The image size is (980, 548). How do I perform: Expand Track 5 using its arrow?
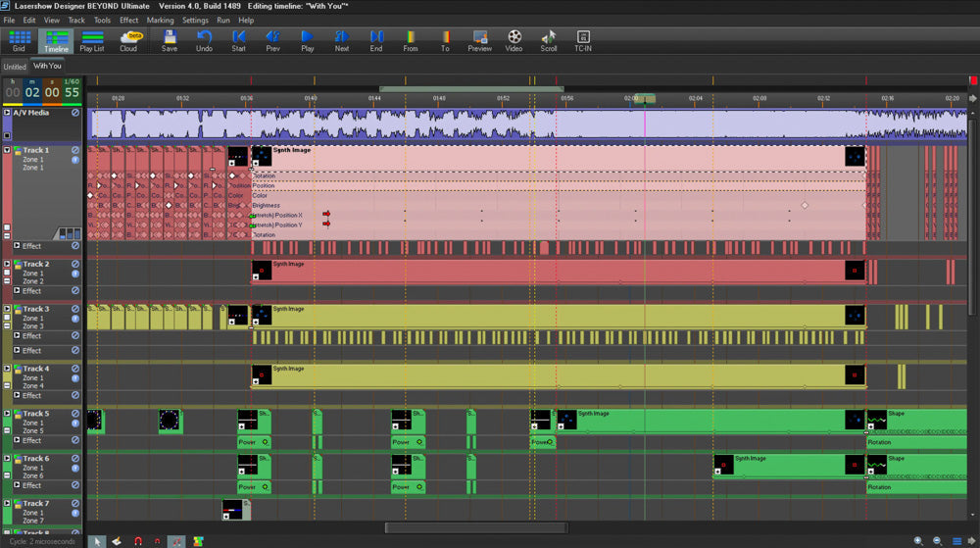pyautogui.click(x=8, y=414)
